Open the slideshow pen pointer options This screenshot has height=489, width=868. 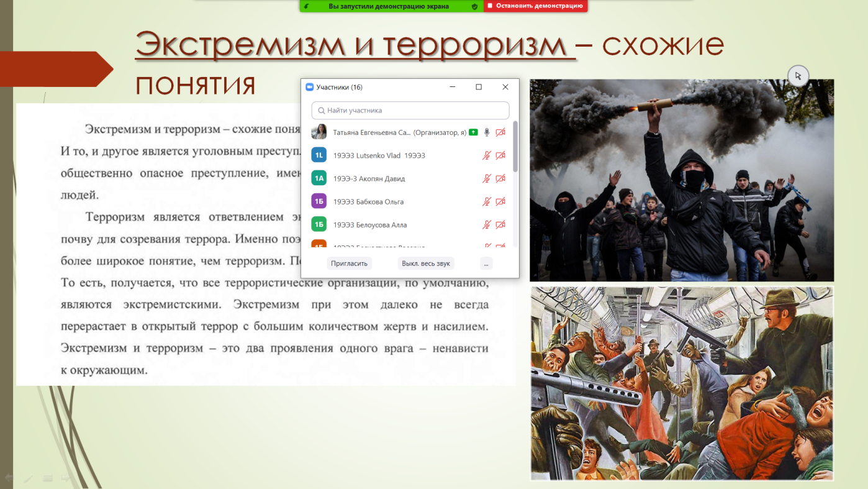pos(28,478)
